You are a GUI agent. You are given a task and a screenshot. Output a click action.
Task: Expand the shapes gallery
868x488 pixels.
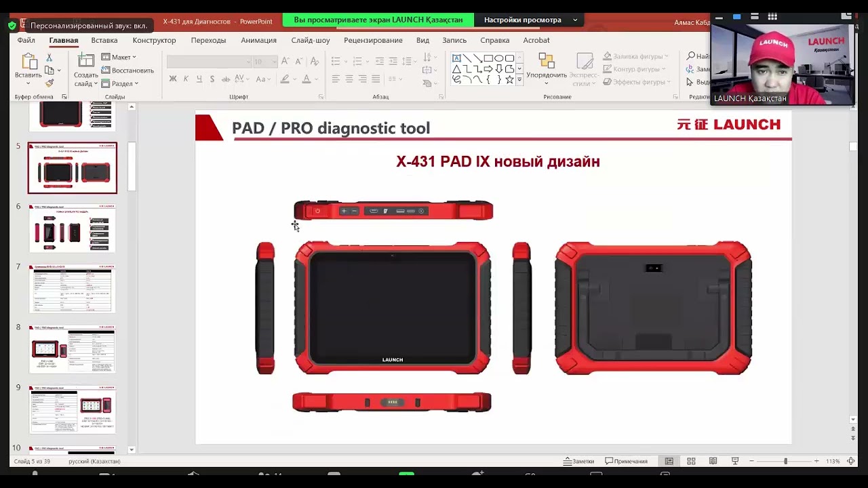coord(520,80)
